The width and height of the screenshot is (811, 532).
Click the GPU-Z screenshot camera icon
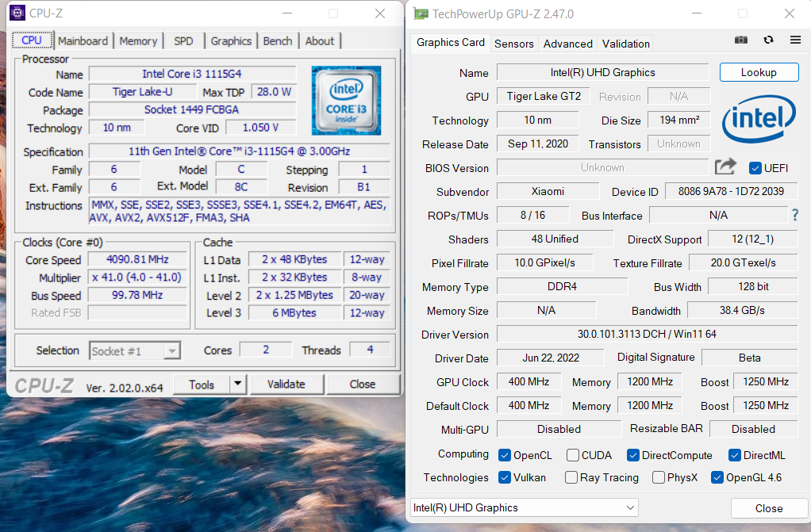point(740,40)
